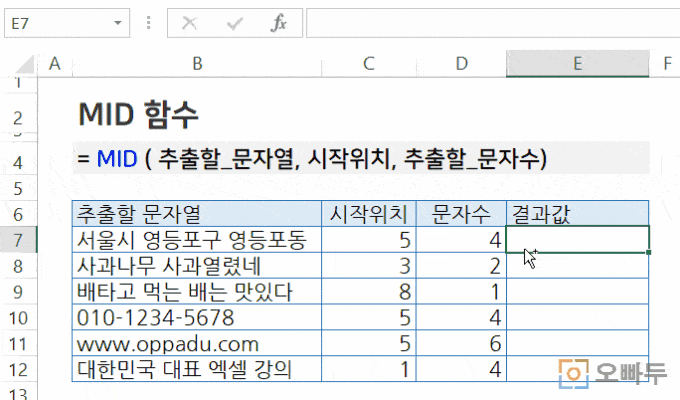The width and height of the screenshot is (680, 400).
Task: Select row 9 header
Action: click(x=18, y=292)
